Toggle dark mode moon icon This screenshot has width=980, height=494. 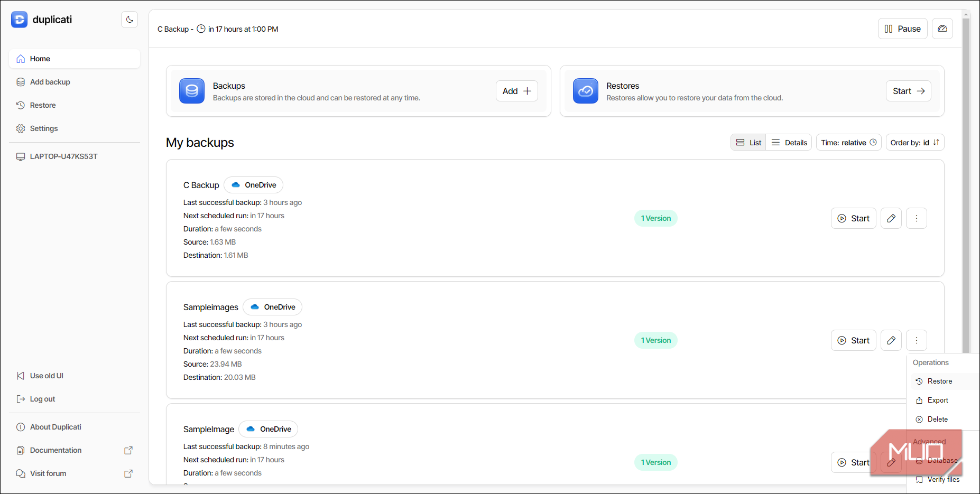click(130, 20)
